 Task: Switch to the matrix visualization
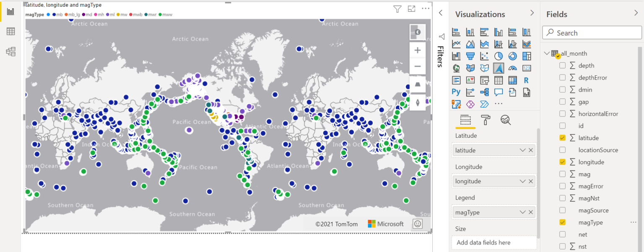[512, 80]
